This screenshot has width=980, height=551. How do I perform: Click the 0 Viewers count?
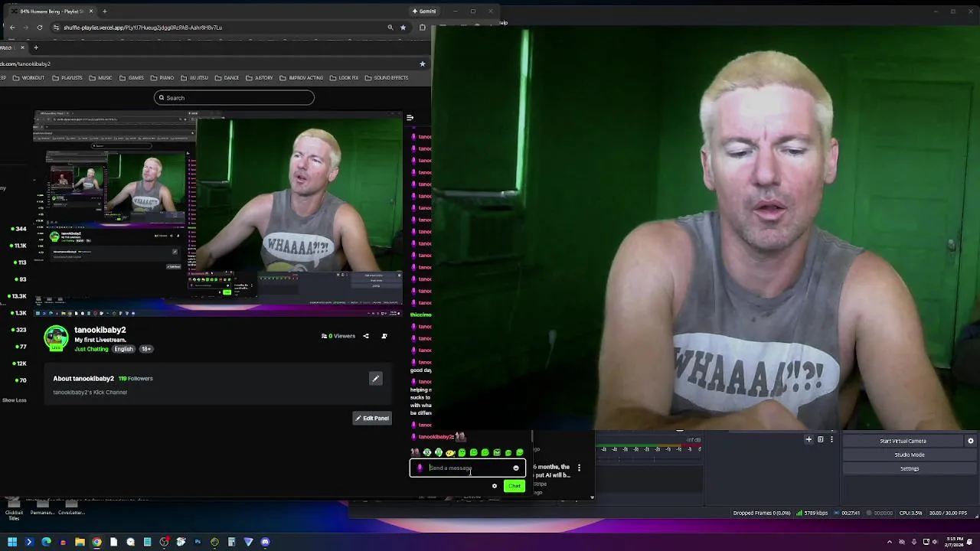[338, 336]
